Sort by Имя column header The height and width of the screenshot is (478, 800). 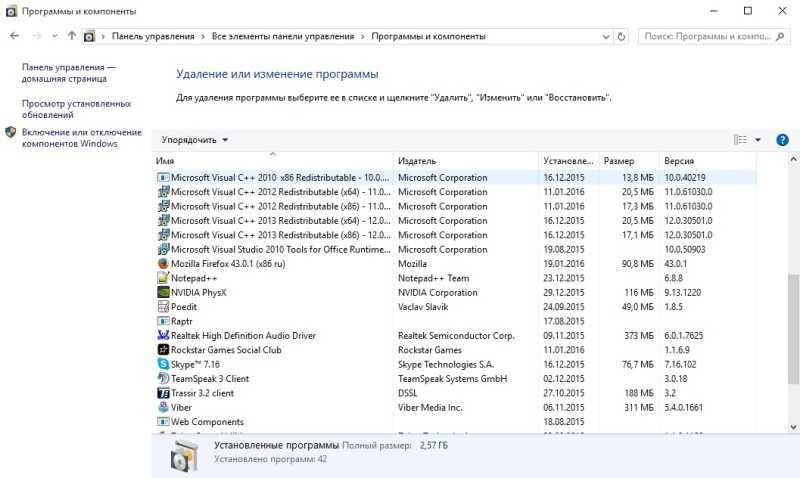(273, 161)
